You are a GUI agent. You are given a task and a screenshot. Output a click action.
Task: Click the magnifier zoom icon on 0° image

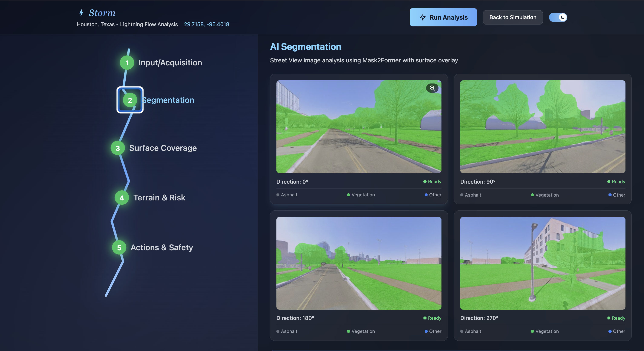click(x=432, y=88)
